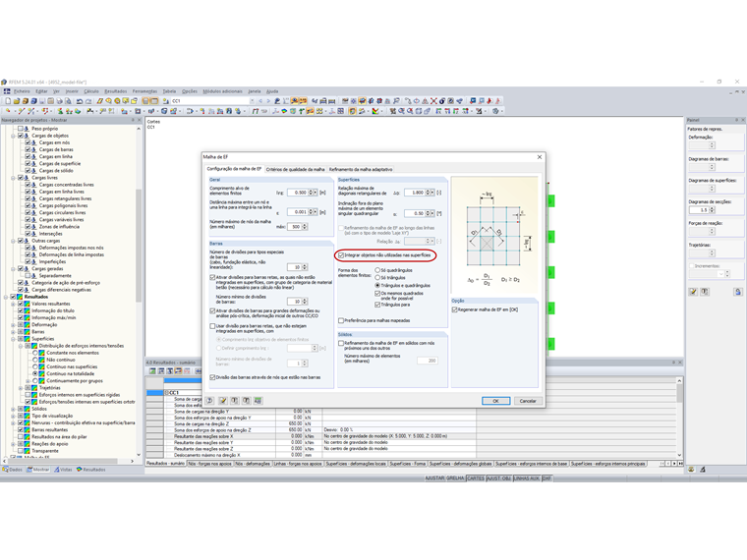Click 'Diagramas de secções' spinner in Painel

click(713, 209)
